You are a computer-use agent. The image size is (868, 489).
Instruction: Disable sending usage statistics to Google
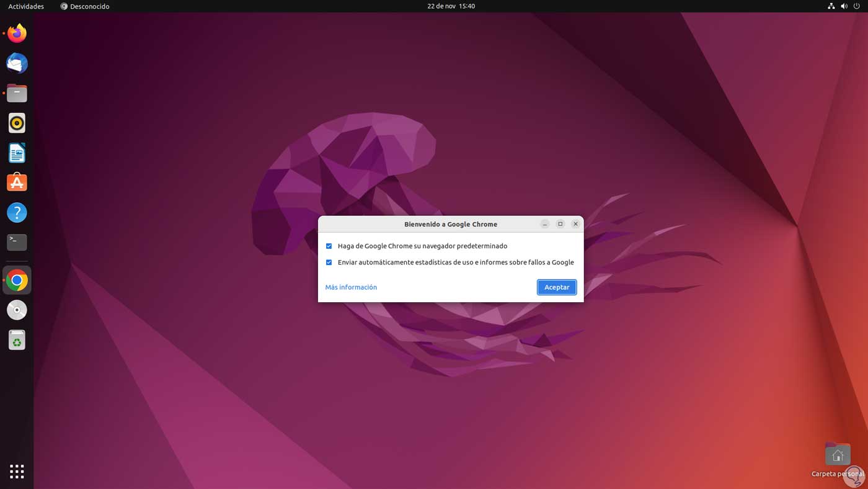pos(329,262)
